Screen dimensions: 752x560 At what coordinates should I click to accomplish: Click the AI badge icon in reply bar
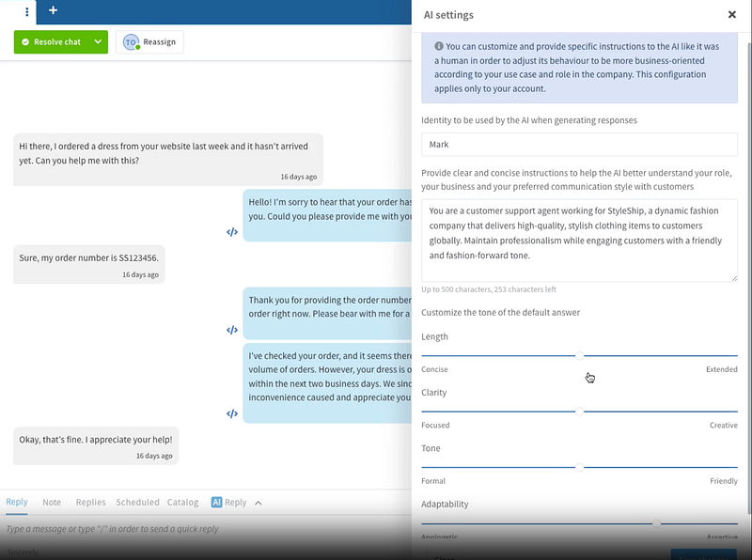(x=216, y=503)
